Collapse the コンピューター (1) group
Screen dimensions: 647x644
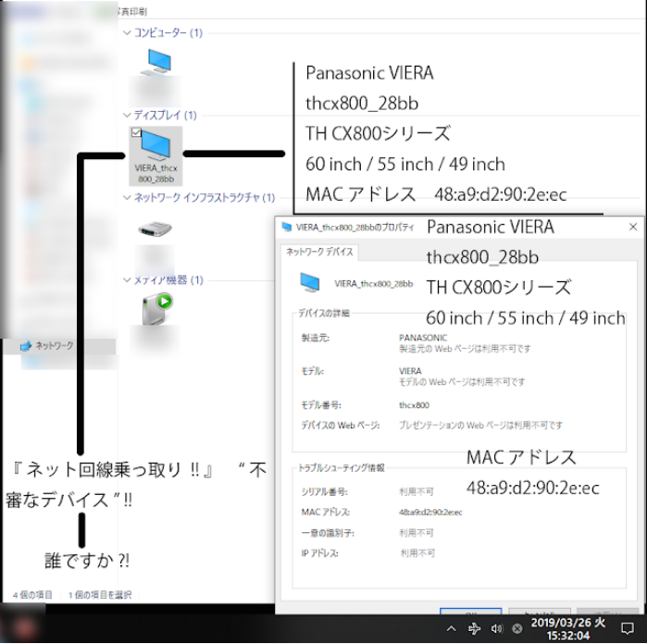pos(127,32)
